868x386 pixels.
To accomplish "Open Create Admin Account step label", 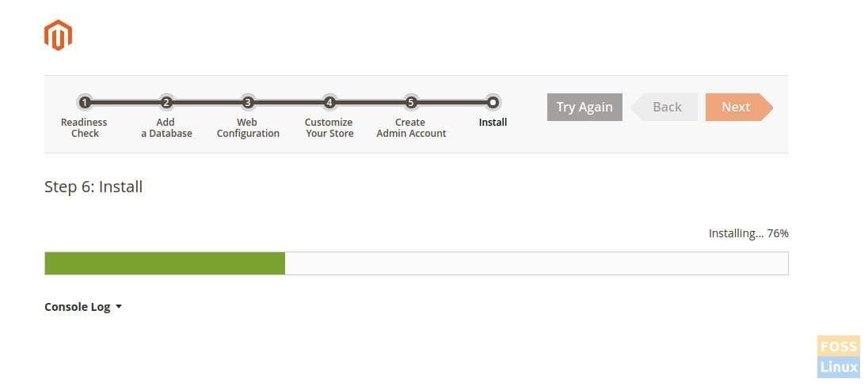I will [x=411, y=128].
